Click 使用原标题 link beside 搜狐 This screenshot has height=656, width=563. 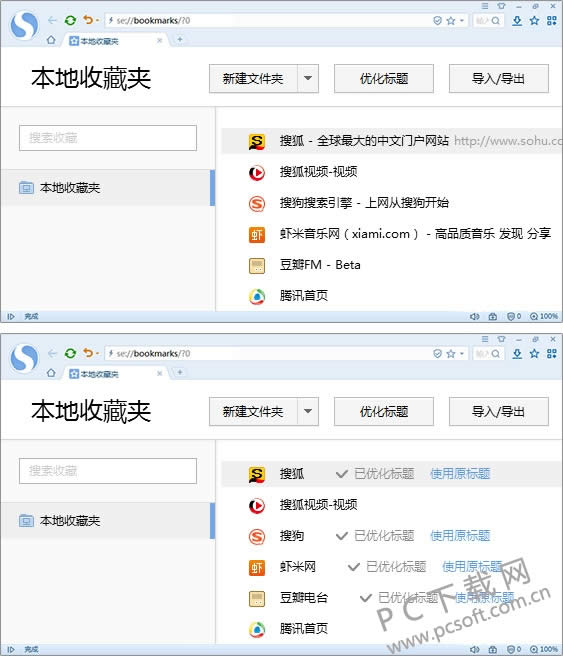(460, 474)
